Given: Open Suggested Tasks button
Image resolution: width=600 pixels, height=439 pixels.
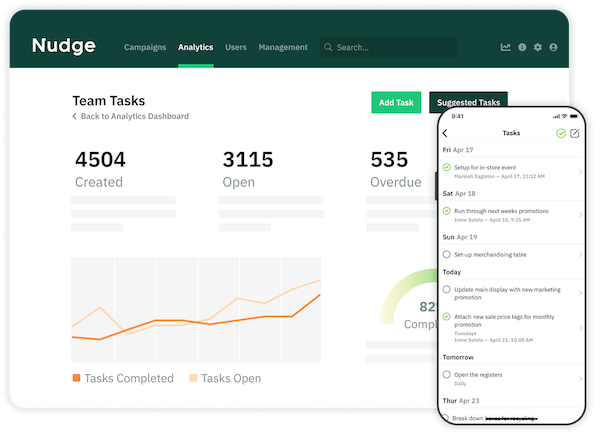Looking at the screenshot, I should [468, 102].
